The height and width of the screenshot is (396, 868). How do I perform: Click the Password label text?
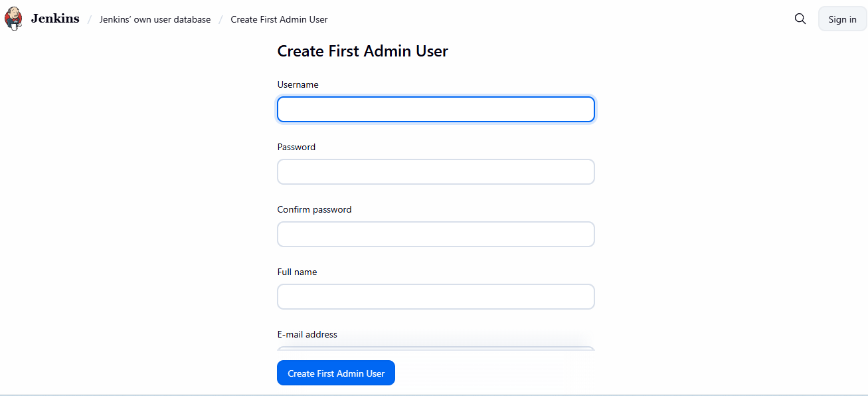click(296, 148)
